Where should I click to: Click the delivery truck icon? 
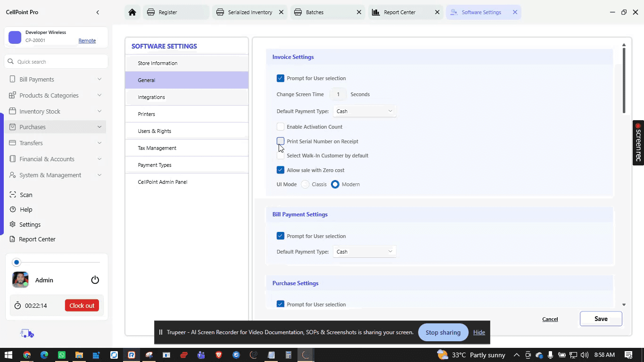point(27,334)
